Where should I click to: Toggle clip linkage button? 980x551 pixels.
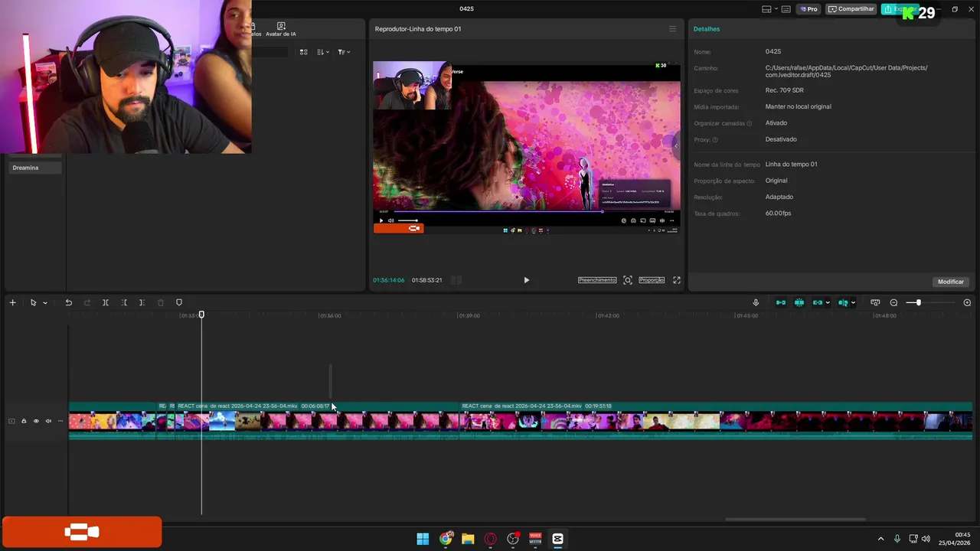coord(817,303)
